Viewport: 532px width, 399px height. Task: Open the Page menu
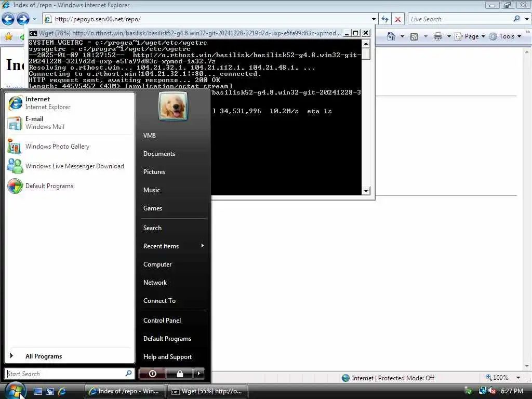pos(470,36)
